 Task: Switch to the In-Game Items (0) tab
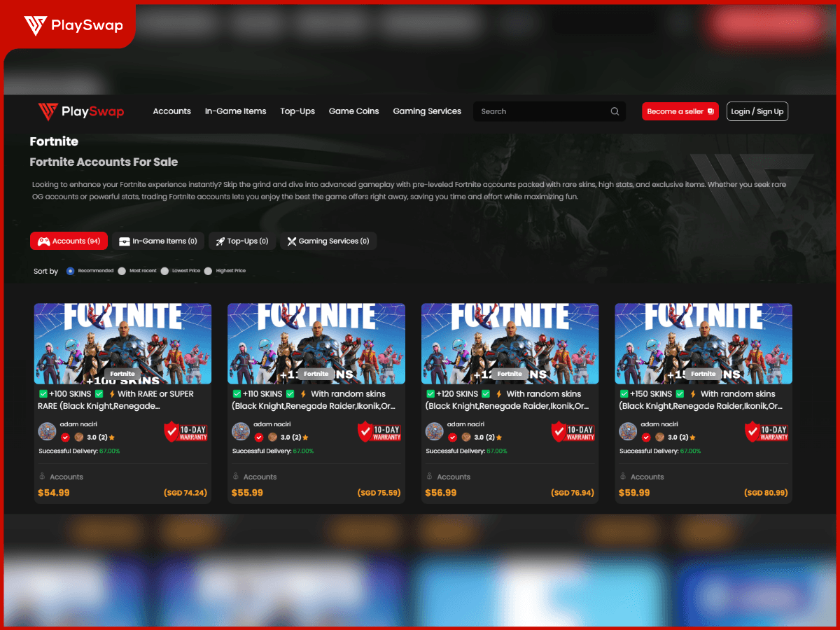coord(158,241)
